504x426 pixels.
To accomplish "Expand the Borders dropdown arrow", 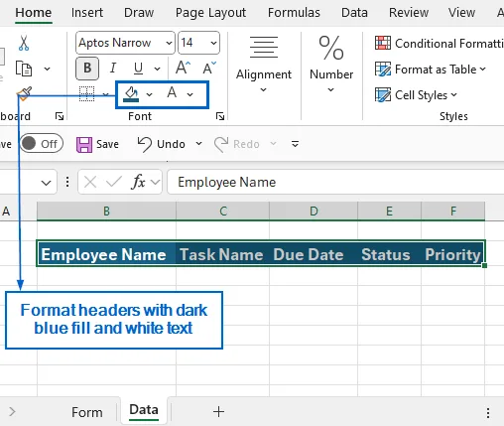I will [105, 94].
